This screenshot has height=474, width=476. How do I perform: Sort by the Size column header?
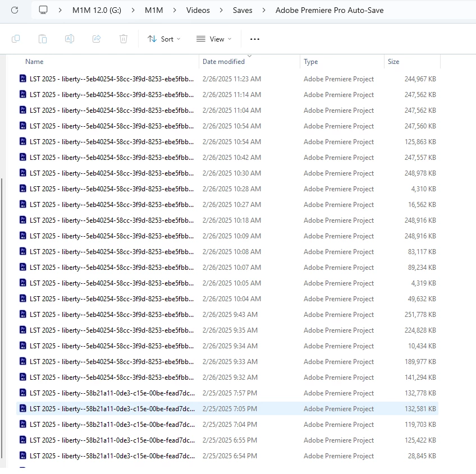click(x=393, y=62)
